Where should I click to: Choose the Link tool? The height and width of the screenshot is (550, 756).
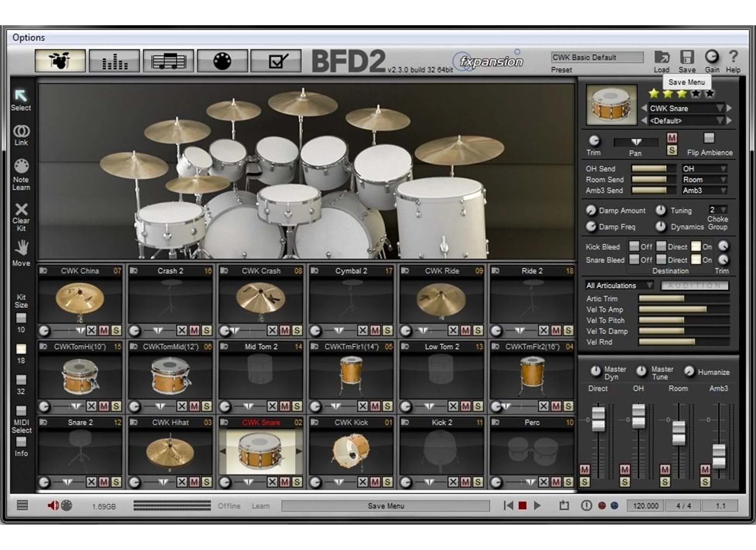tap(21, 131)
